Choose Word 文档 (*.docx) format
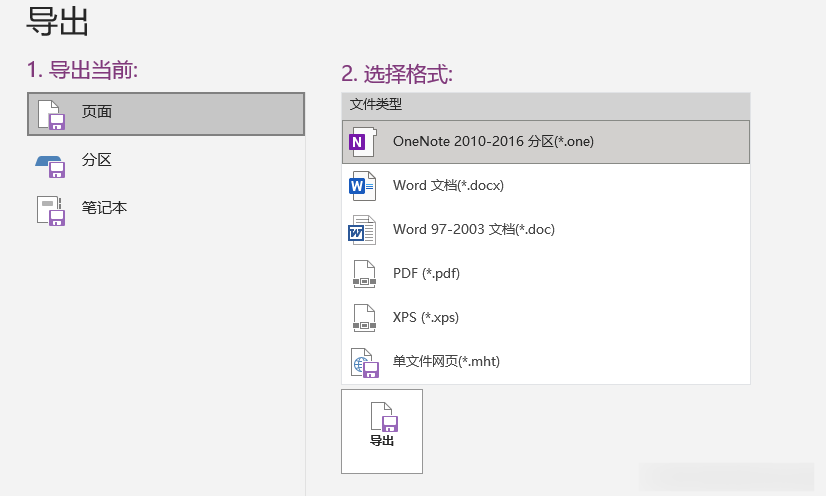The width and height of the screenshot is (826, 496). 448,186
